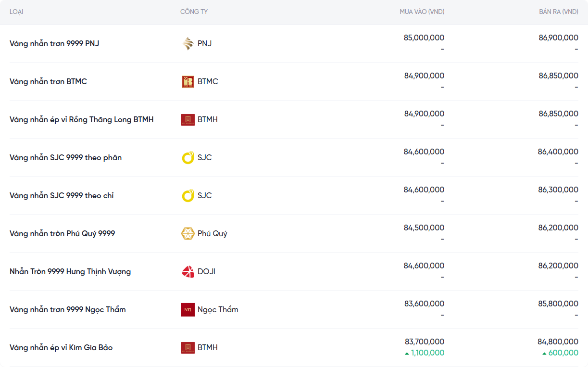The height and width of the screenshot is (367, 588).
Task: Click the CÔNG TY column header
Action: click(x=194, y=12)
